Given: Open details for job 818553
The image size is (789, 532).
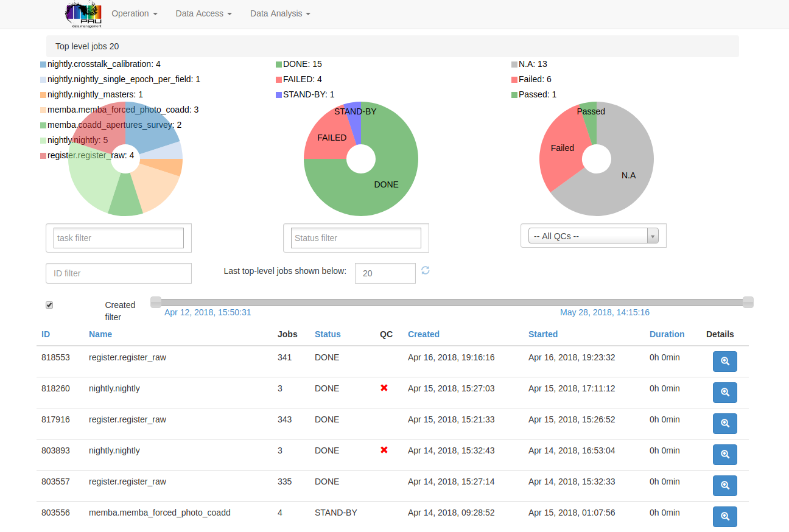Looking at the screenshot, I should coord(724,361).
